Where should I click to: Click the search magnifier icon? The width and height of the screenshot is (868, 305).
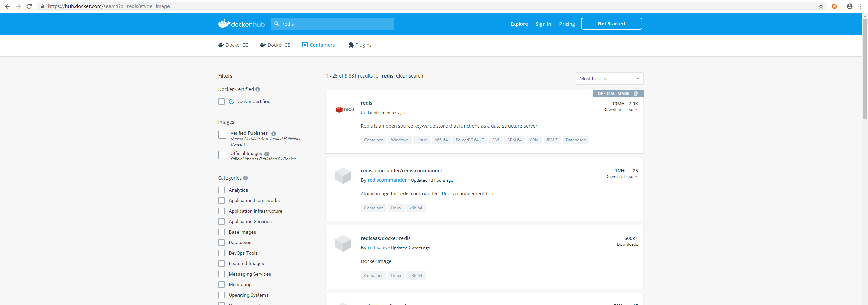click(277, 24)
